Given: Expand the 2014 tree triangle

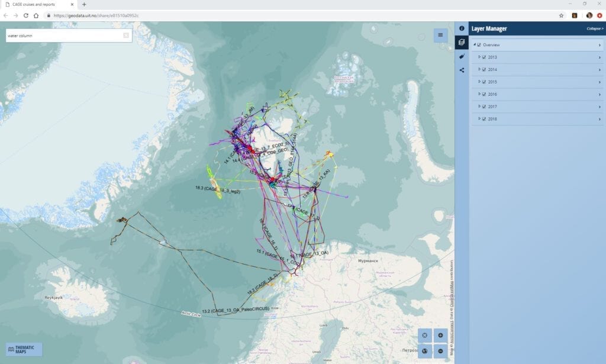Looking at the screenshot, I should [x=479, y=69].
